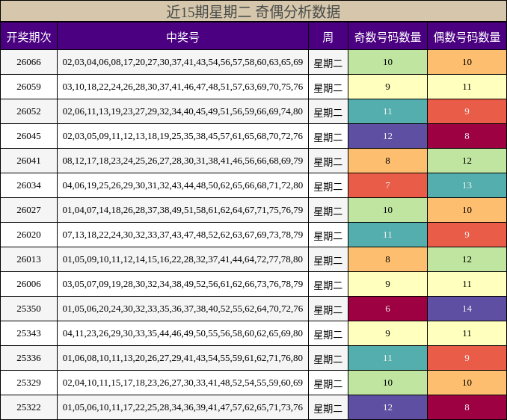Screen dimensions: 507x420
Task: Click even count 8 in row 25322
Action: (x=467, y=407)
